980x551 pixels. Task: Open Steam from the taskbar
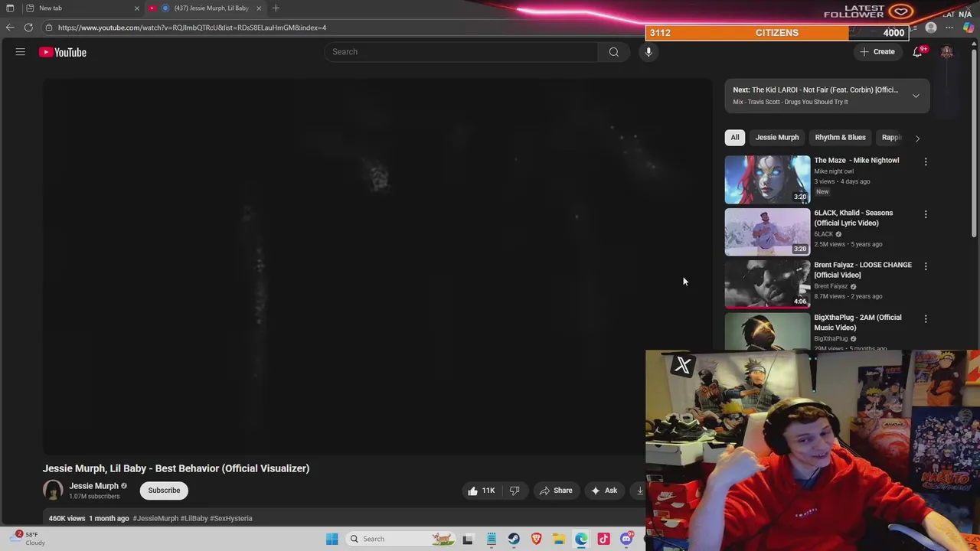514,539
